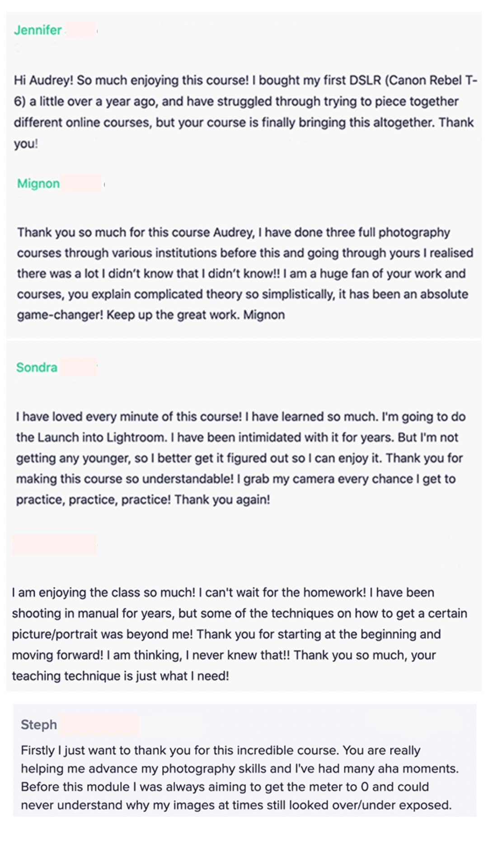Click the redacted surname next to Sondra
Screen dimensions: 488x868
coord(79,367)
